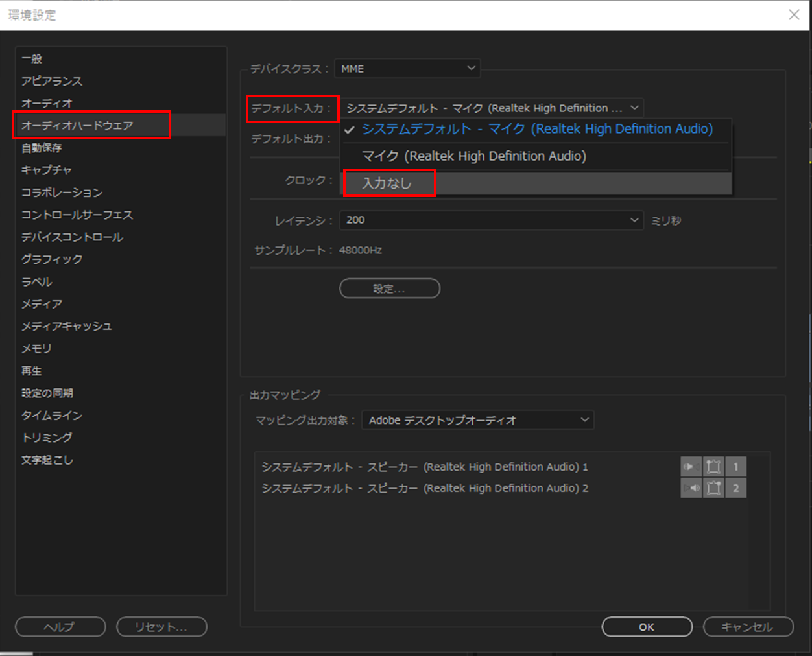
Task: Click the horizontal scrollbar at bottom left
Action: pyautogui.click(x=16, y=652)
